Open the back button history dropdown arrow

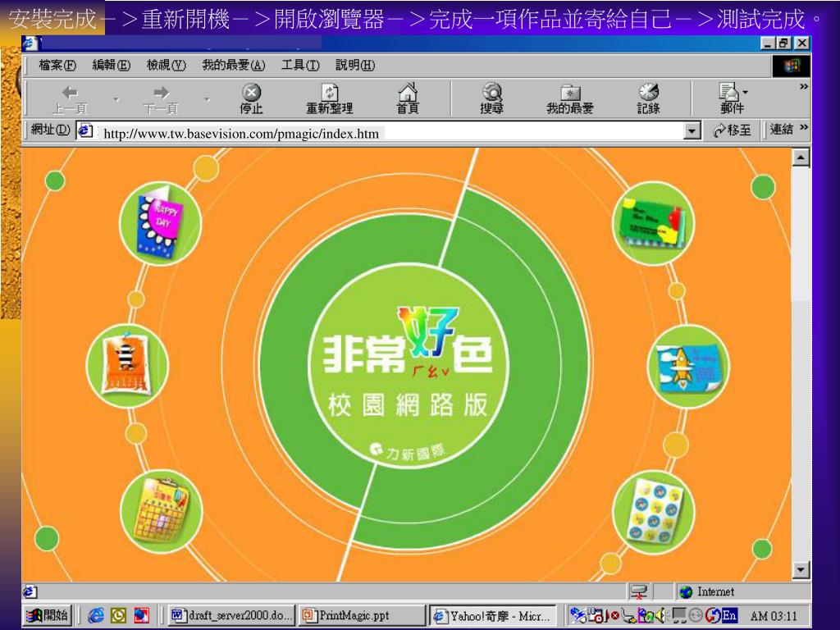[116, 99]
